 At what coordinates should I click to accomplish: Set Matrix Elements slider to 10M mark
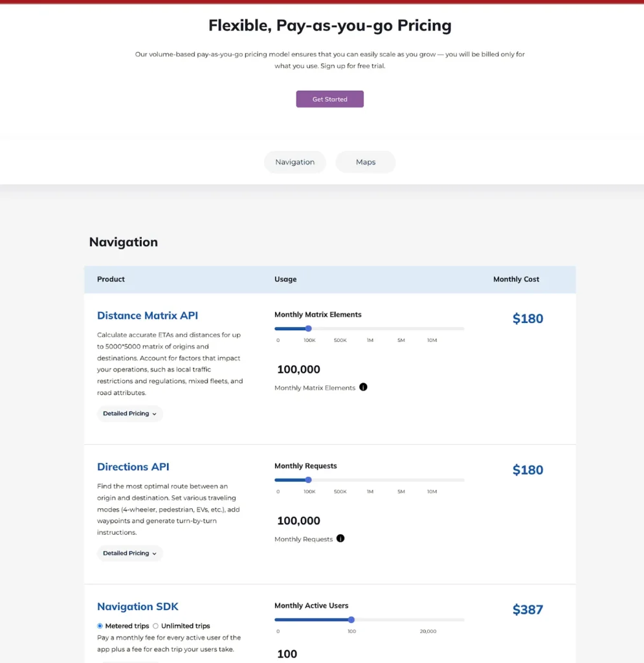432,328
